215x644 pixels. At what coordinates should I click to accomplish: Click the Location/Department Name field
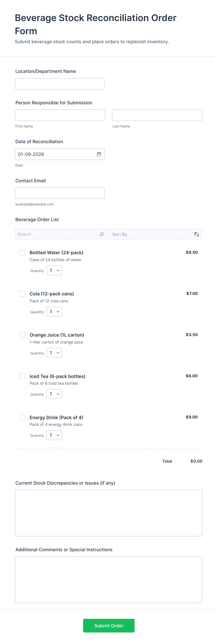[x=59, y=84]
